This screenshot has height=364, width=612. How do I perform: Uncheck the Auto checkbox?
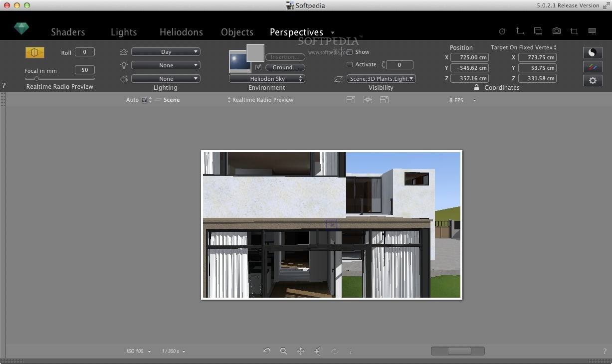(144, 100)
